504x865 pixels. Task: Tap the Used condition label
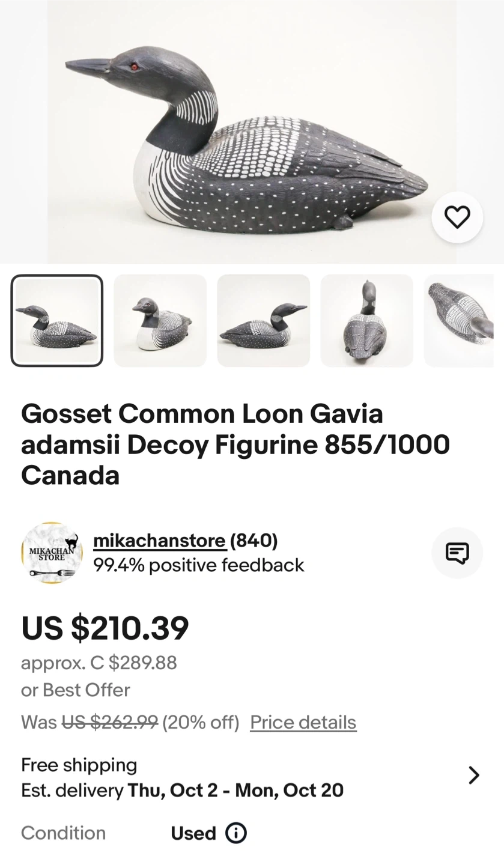tap(193, 833)
